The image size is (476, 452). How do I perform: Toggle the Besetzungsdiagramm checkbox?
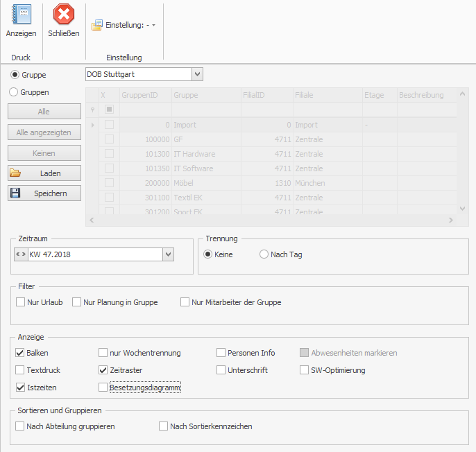(103, 388)
